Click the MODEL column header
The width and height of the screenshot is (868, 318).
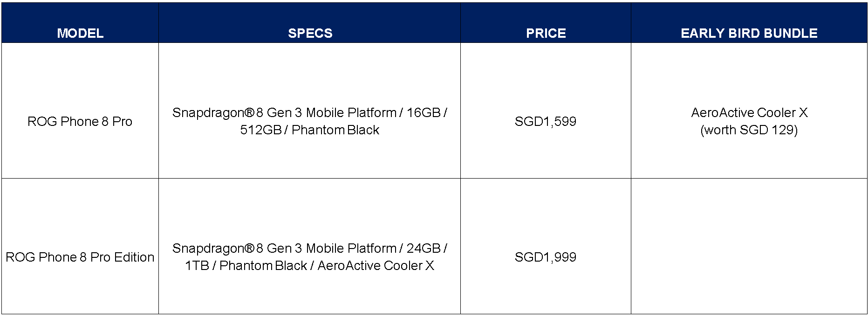point(80,33)
